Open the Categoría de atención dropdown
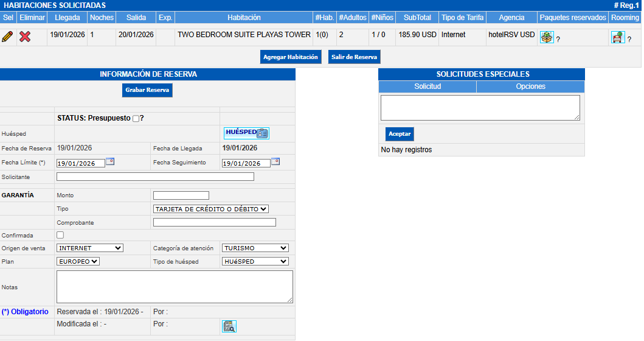Image resolution: width=644 pixels, height=341 pixels. point(255,248)
